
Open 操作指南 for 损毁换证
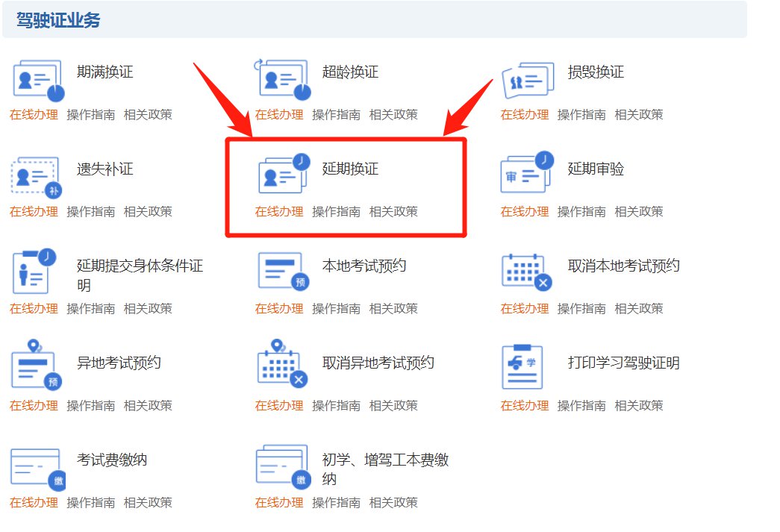[581, 115]
